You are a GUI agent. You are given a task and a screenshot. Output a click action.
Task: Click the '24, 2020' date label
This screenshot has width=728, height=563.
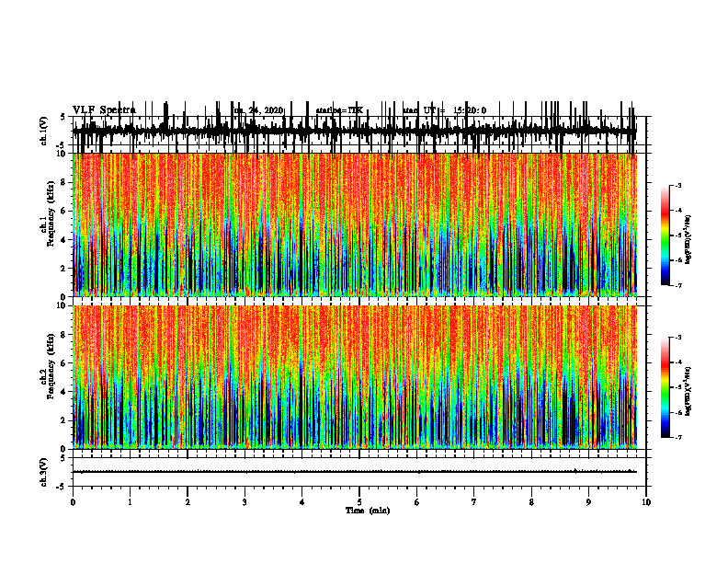pyautogui.click(x=266, y=110)
